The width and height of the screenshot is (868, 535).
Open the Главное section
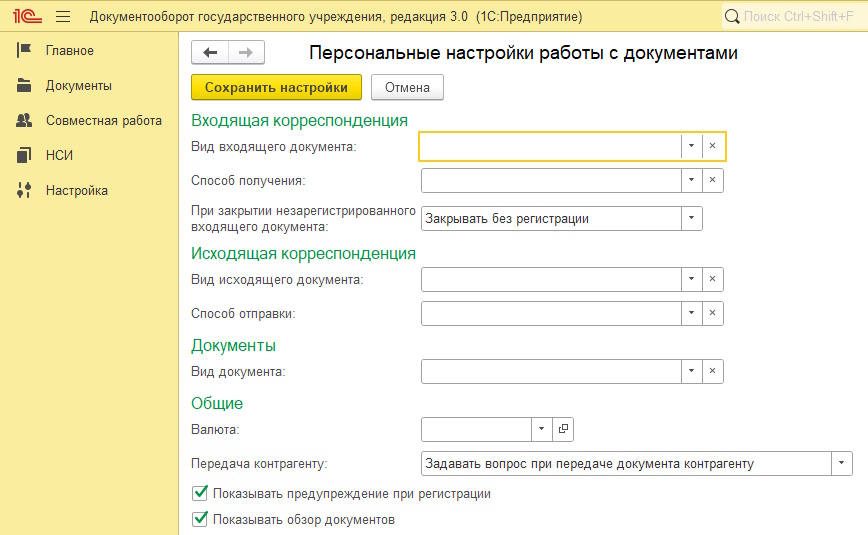click(x=70, y=50)
